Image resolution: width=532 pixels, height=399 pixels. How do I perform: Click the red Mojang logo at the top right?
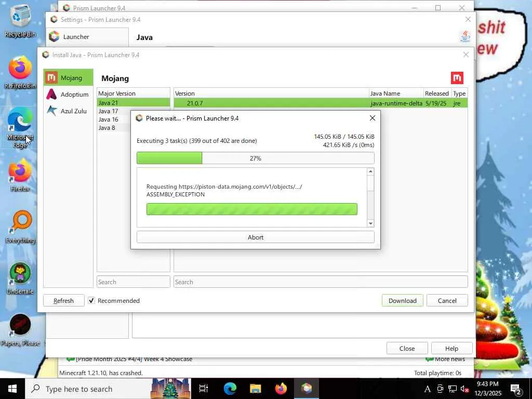457,78
